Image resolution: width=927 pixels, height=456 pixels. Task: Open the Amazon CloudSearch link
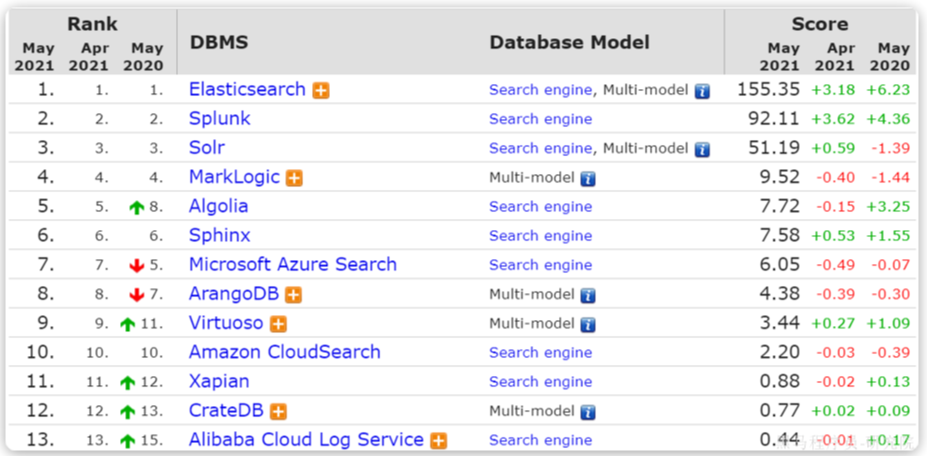tap(284, 352)
